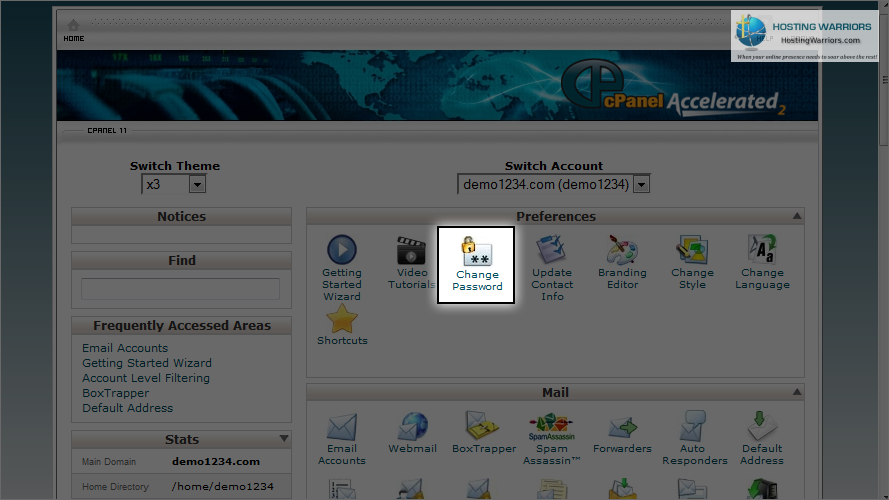Open the Switch Account dropdown

coord(553,184)
